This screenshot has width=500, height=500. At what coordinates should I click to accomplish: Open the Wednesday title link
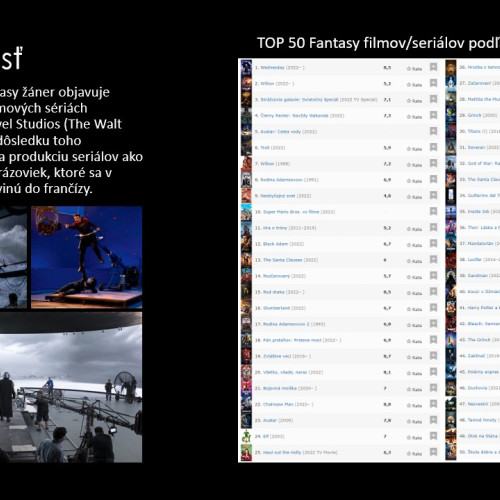[272, 67]
